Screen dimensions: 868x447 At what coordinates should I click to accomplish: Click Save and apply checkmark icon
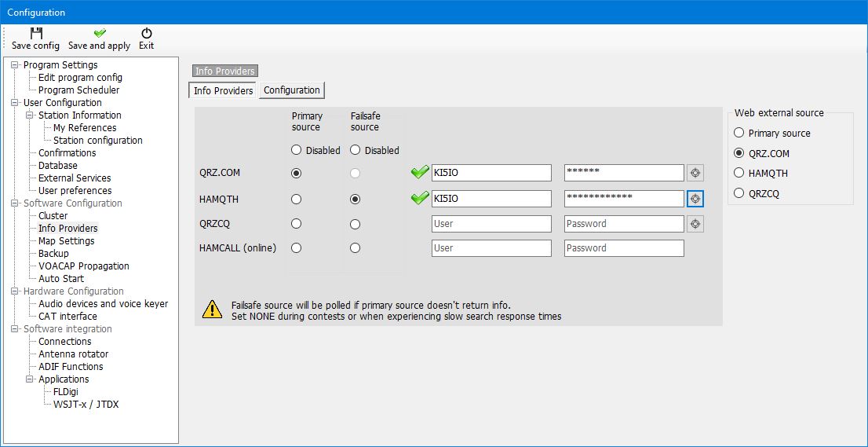100,33
